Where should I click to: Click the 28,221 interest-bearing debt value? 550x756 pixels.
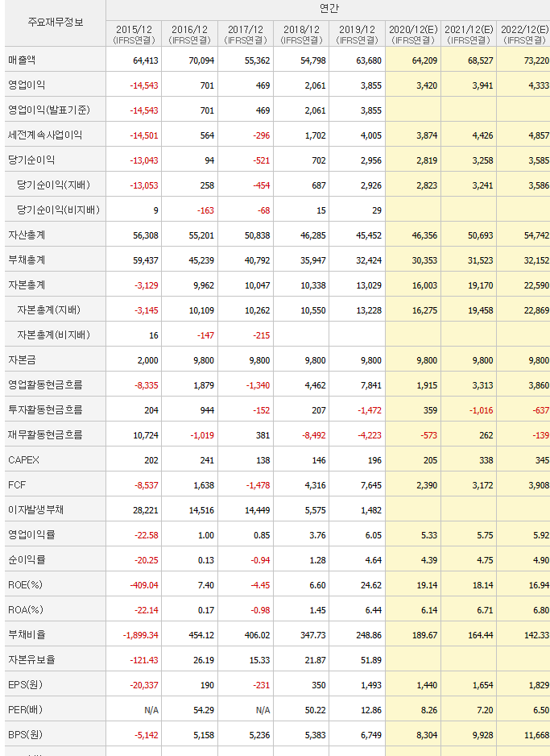(146, 511)
